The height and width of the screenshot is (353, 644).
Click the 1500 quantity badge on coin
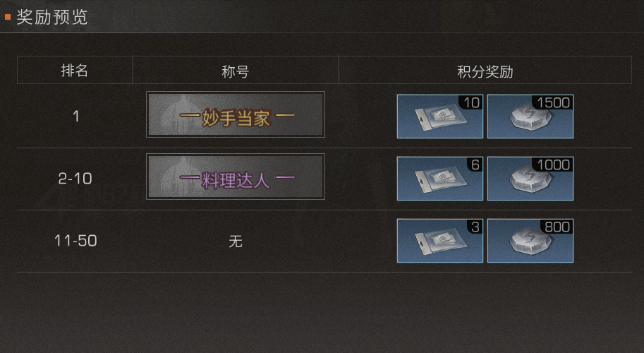pos(553,102)
